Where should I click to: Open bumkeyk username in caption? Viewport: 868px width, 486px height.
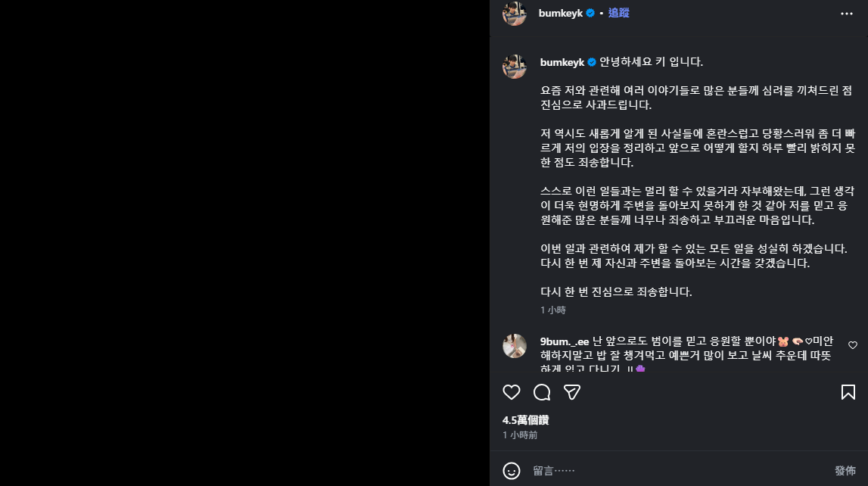pos(562,62)
